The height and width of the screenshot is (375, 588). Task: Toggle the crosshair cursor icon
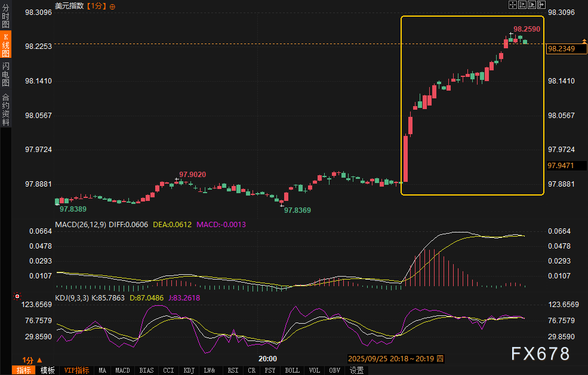[x=513, y=5]
